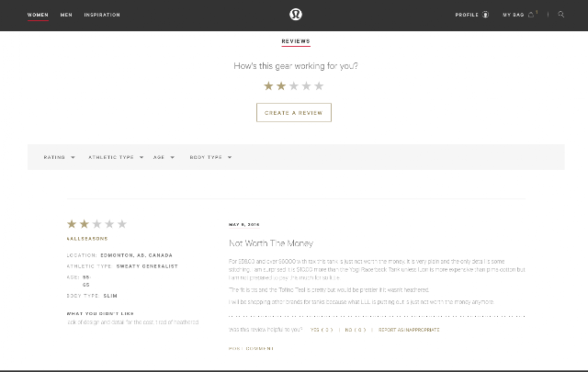Click the Post Comment link
Viewport: 588px width, 372px height.
(251, 348)
